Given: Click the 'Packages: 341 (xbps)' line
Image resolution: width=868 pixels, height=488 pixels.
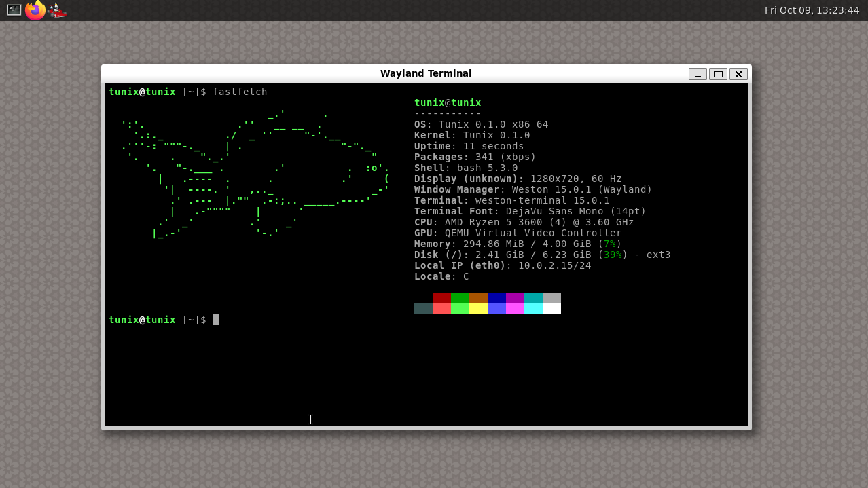Looking at the screenshot, I should tap(475, 157).
